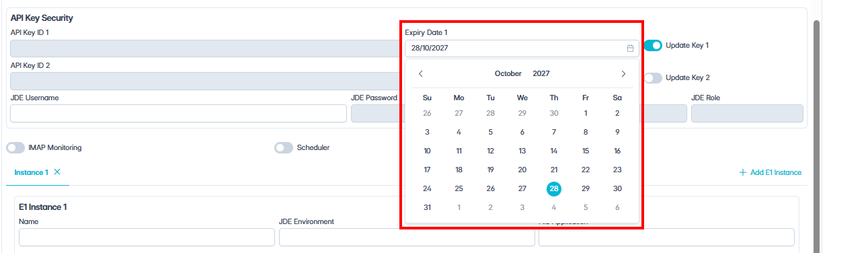Pick October 22 in the calendar
Image resolution: width=868 pixels, height=253 pixels.
[586, 170]
